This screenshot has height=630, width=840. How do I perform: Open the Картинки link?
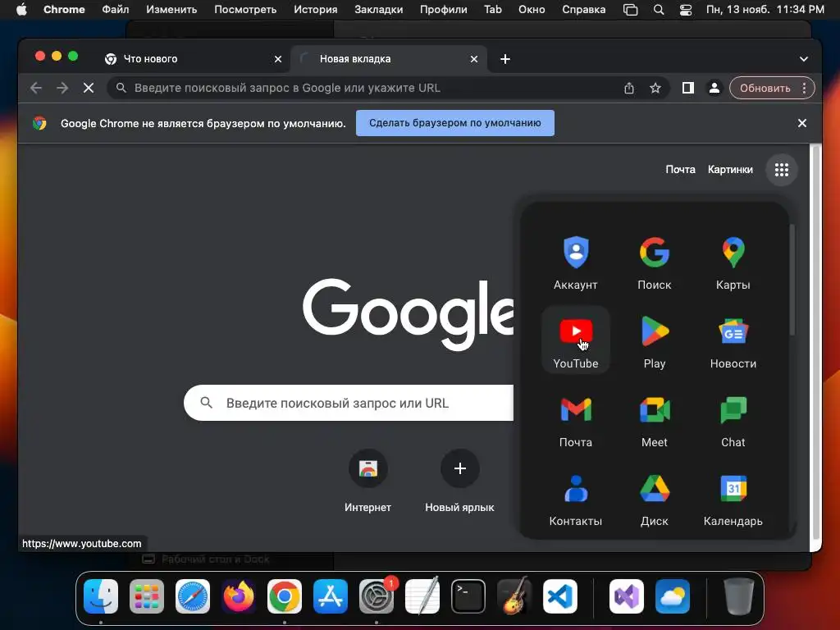pyautogui.click(x=730, y=169)
